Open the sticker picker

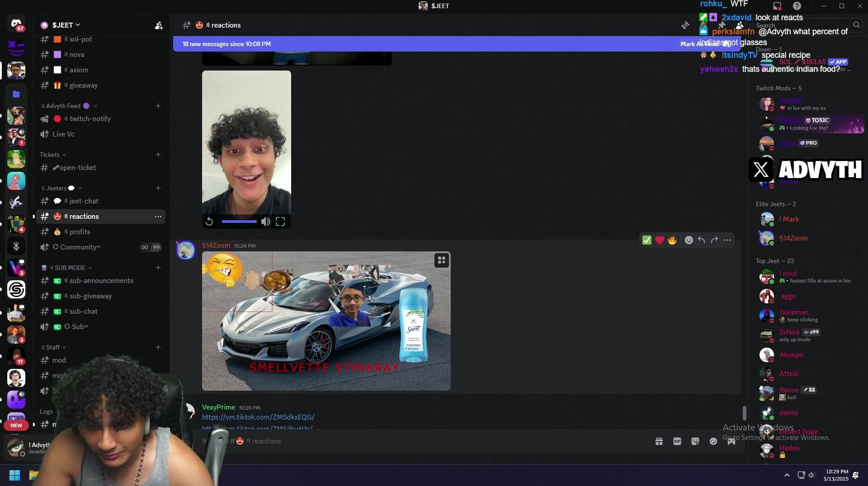[695, 441]
